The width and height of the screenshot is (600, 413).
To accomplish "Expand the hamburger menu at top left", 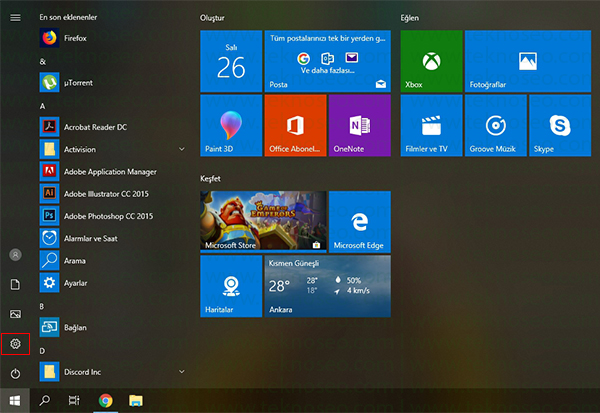I will pos(15,18).
